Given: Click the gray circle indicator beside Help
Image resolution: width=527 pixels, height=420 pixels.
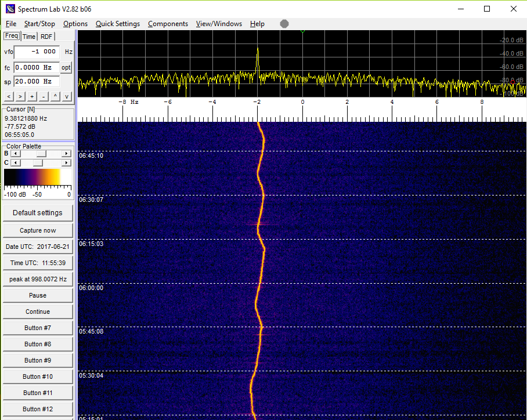Looking at the screenshot, I should (284, 23).
